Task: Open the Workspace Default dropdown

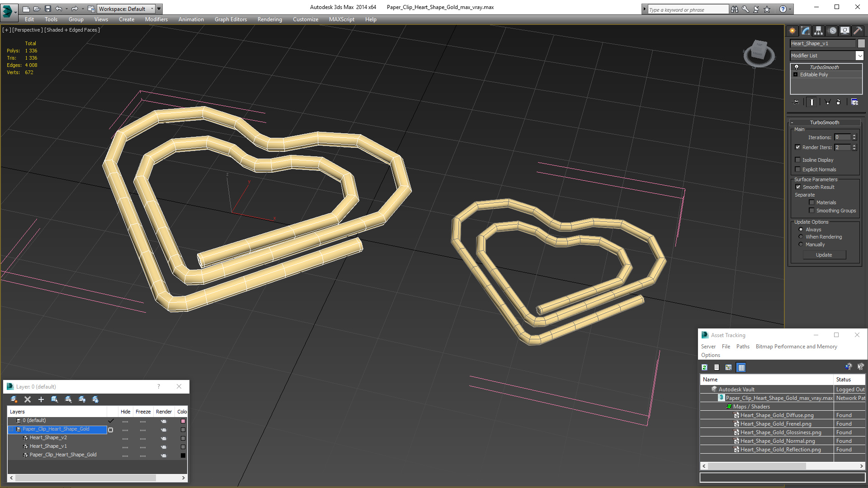Action: click(126, 9)
